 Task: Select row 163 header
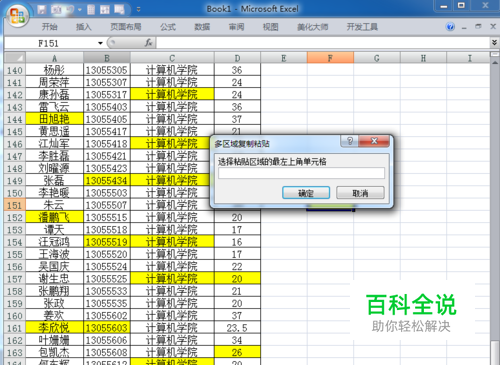15,353
